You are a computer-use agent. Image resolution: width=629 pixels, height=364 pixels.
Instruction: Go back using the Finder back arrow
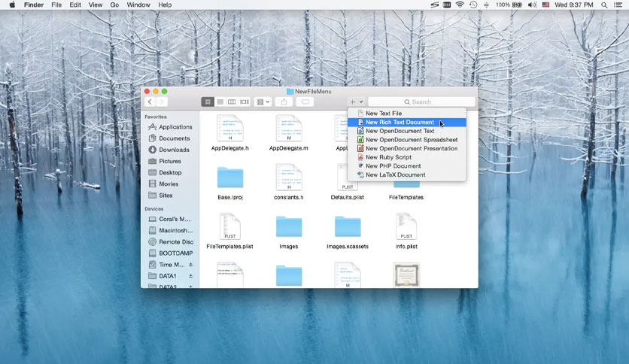tap(150, 102)
